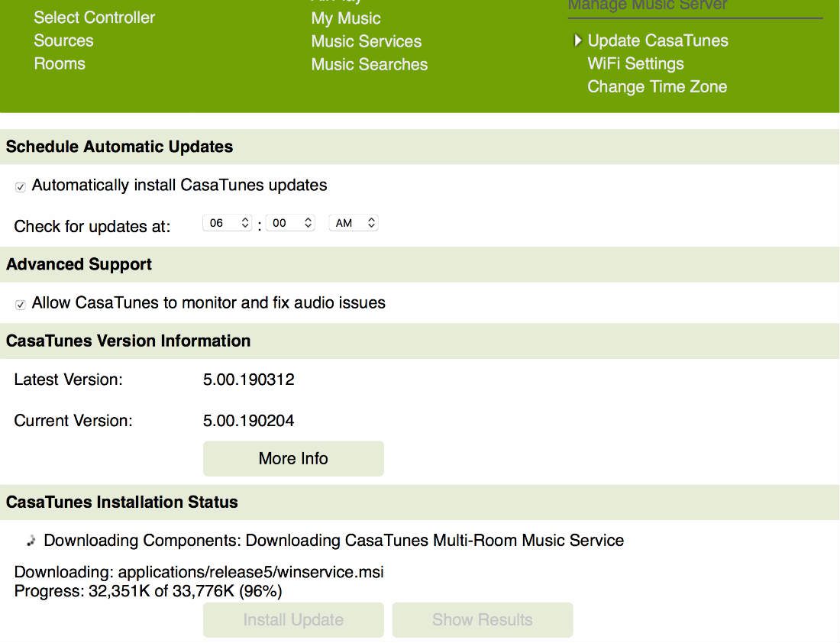Click the arrow marker beside Update CasaTunes
This screenshot has width=840, height=643.
[577, 40]
